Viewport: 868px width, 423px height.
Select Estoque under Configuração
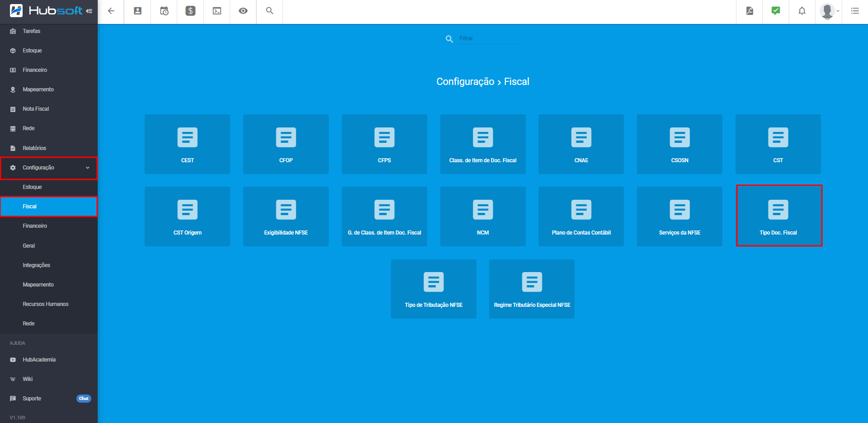point(49,187)
